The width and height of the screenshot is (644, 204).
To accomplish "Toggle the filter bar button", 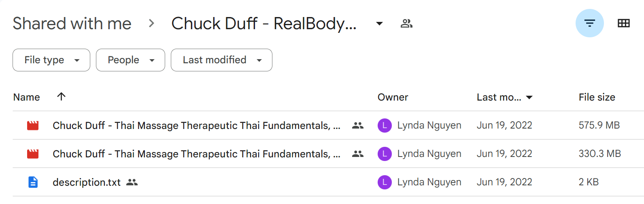I will 589,23.
